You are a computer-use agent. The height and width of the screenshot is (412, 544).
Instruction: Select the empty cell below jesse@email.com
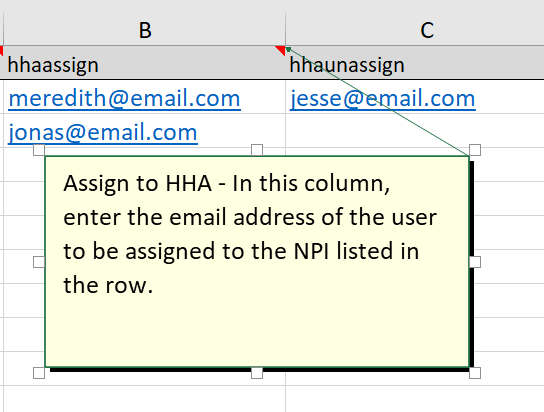(415, 131)
